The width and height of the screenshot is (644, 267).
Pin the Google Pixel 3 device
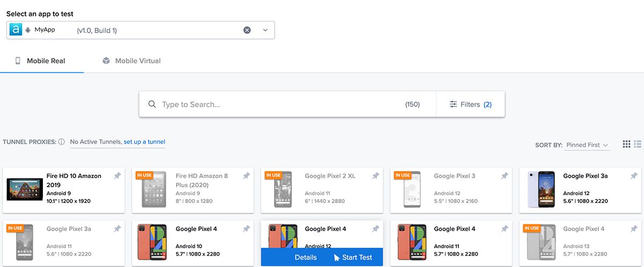click(x=504, y=176)
